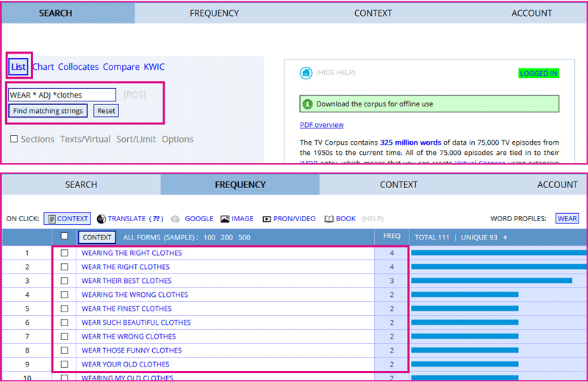588x382 pixels.
Task: Click the green download corpus icon
Action: 308,104
